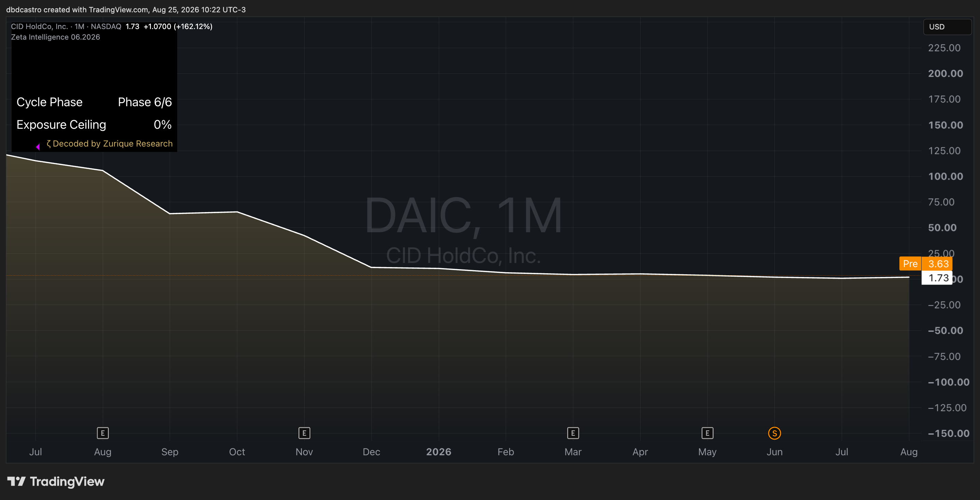The image size is (980, 500).
Task: Click the 'dbdcastro created with TradingView.com' caption
Action: pyautogui.click(x=77, y=10)
